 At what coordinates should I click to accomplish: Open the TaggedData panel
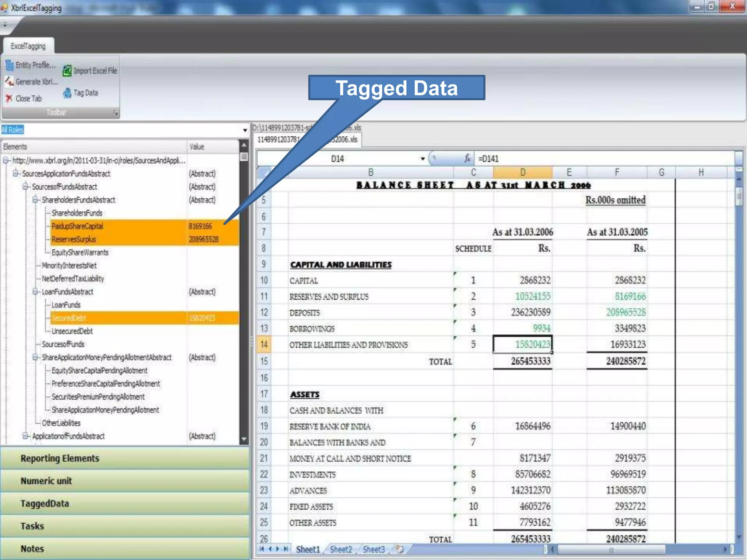tap(125, 503)
